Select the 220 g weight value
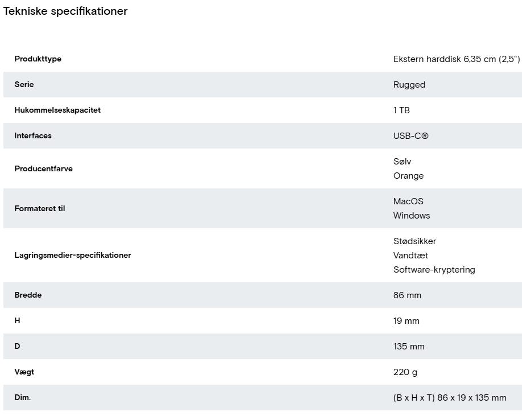Image resolution: width=522 pixels, height=420 pixels. [x=405, y=372]
